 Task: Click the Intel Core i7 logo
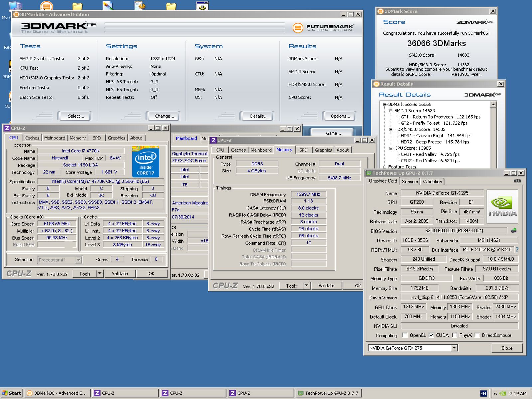click(146, 161)
